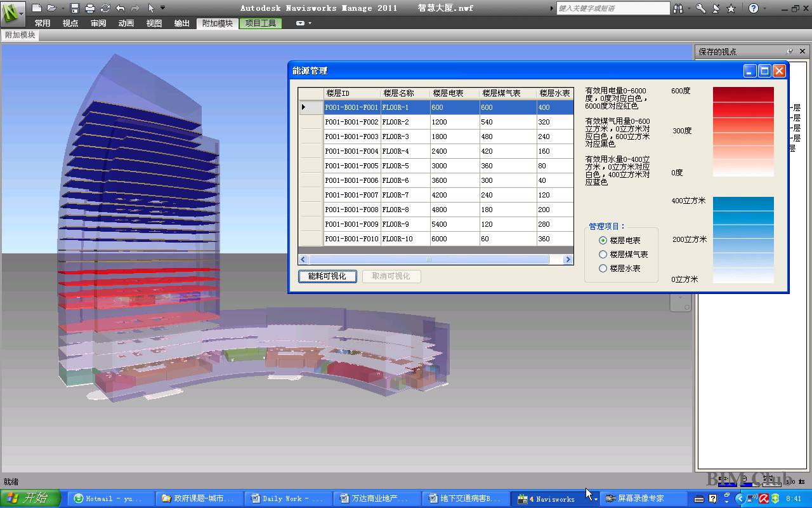
Task: Choose the Select cursor tool icon
Action: pyautogui.click(x=151, y=8)
